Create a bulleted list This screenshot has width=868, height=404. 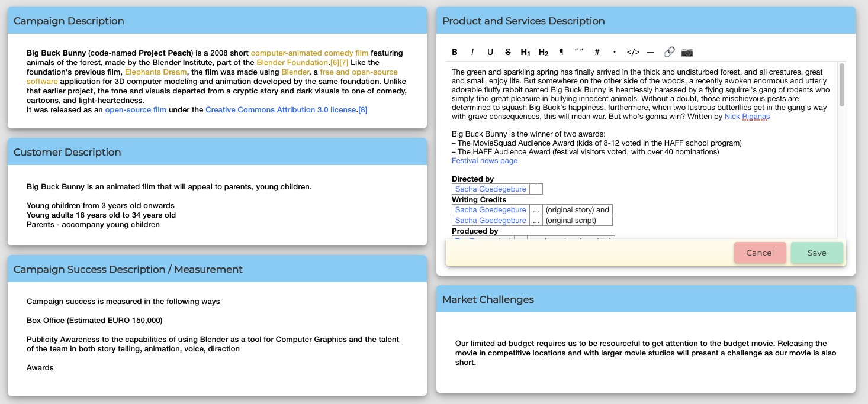(615, 52)
